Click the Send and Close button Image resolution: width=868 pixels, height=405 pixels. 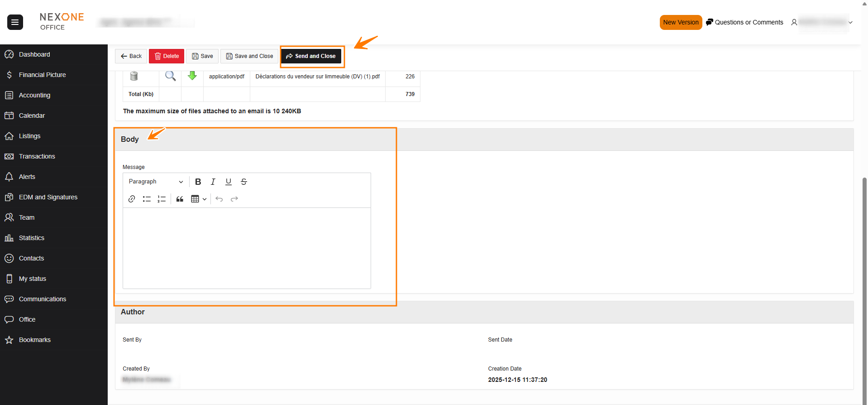[x=311, y=56]
